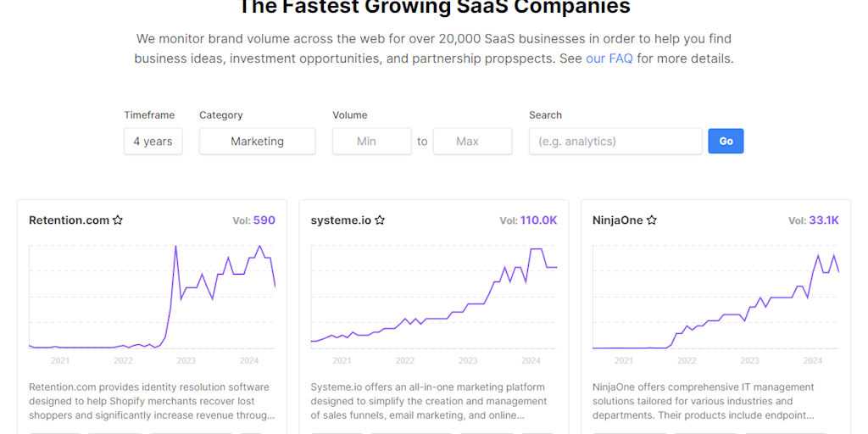Click the NinjaOne volume 33.1K

point(823,220)
